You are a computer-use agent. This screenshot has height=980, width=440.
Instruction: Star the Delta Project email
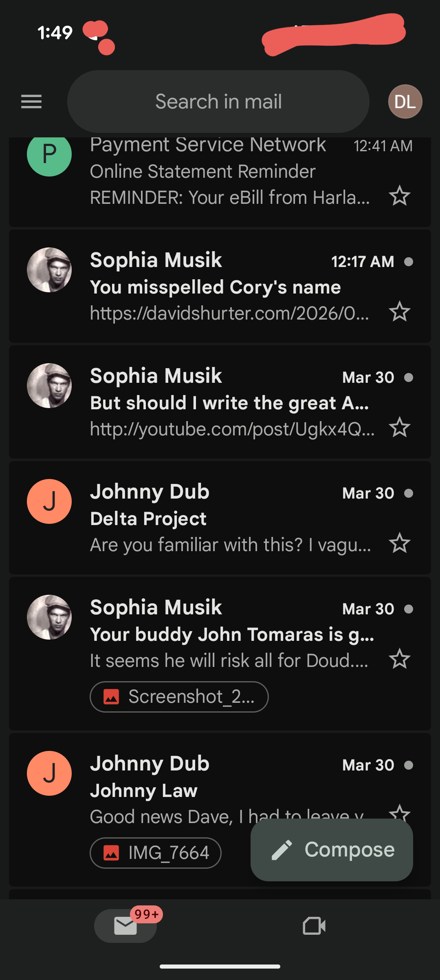[x=399, y=543]
